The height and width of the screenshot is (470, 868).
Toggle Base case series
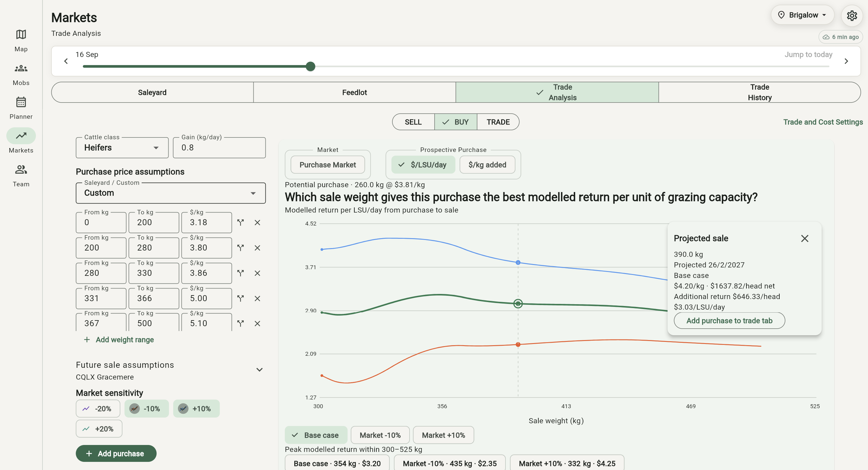click(316, 435)
